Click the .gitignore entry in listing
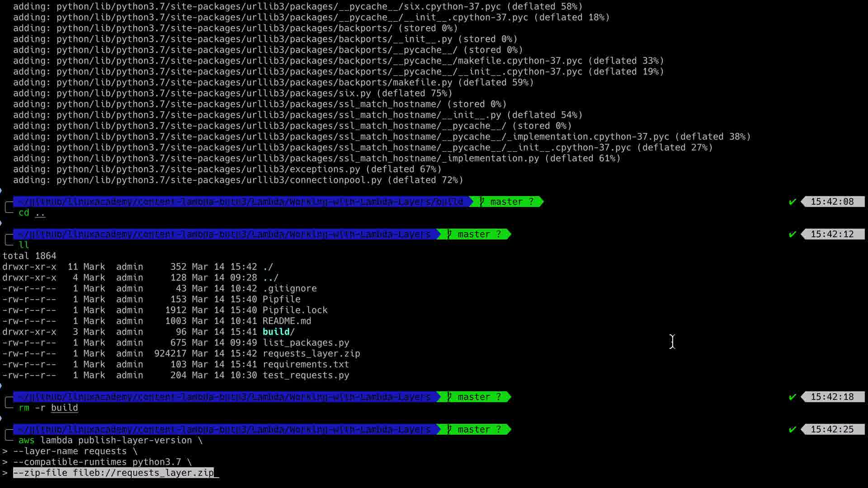Viewport: 868px width, 488px height. click(x=289, y=289)
